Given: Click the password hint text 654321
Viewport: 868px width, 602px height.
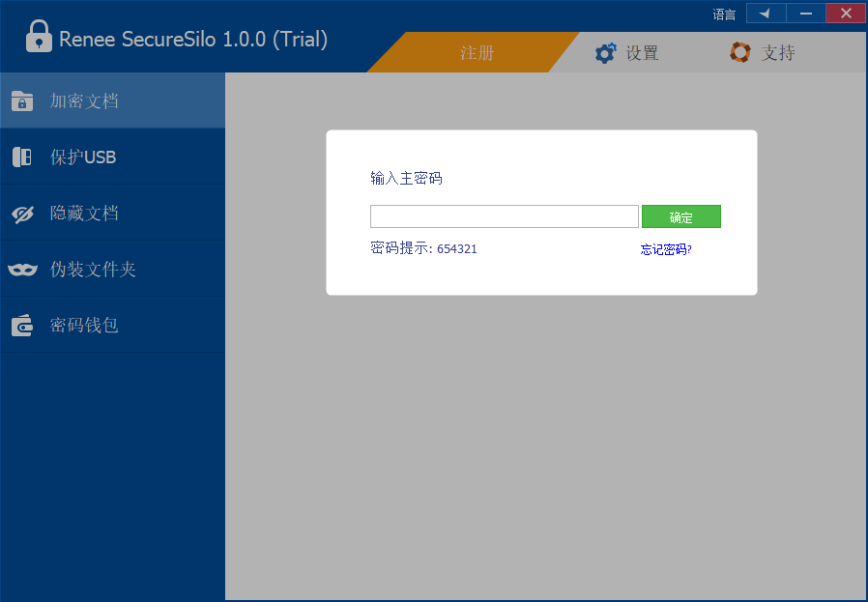Looking at the screenshot, I should coord(456,249).
